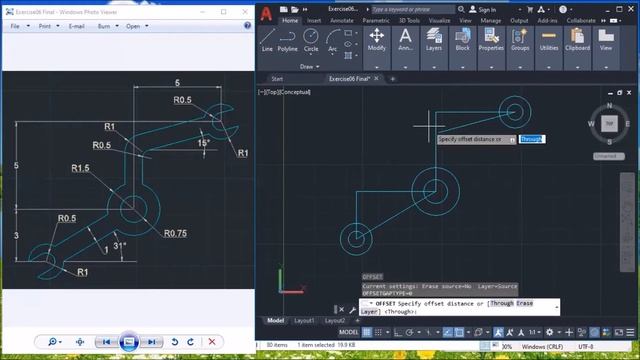640x360 pixels.
Task: Click the workspace switching gear icon
Action: [549, 332]
